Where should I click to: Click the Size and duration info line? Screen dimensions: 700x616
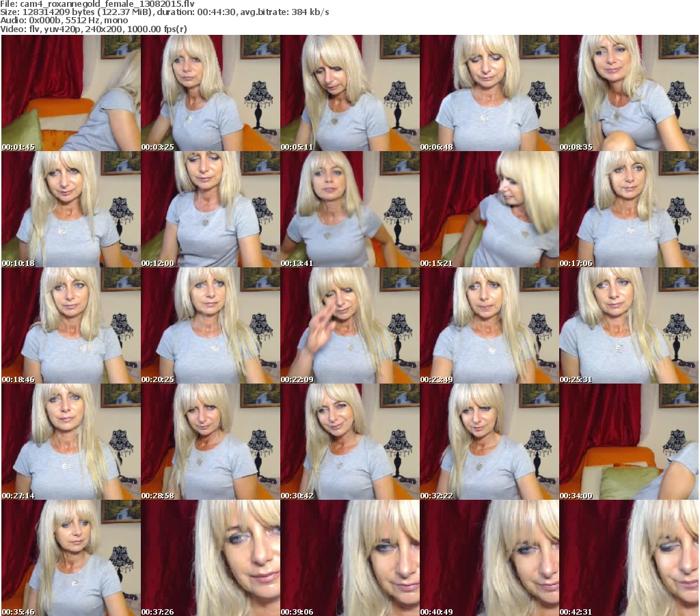[165, 12]
